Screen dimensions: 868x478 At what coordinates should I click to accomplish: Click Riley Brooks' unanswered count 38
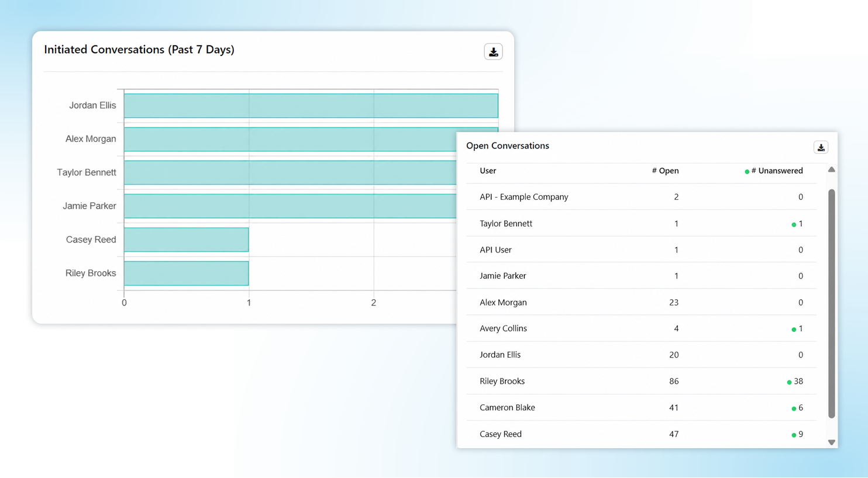(x=798, y=381)
